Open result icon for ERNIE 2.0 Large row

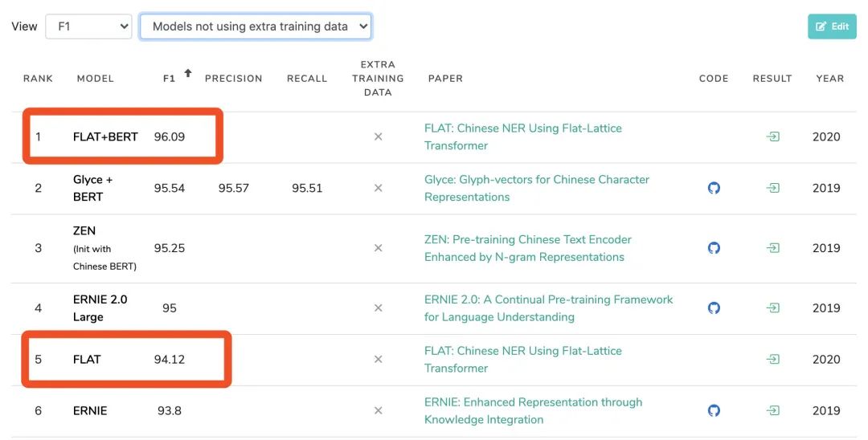772,308
